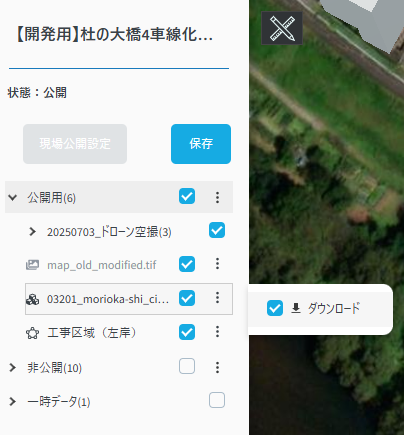Click the 現場公開設定 button
Viewport: 404px width, 435px height.
click(75, 144)
